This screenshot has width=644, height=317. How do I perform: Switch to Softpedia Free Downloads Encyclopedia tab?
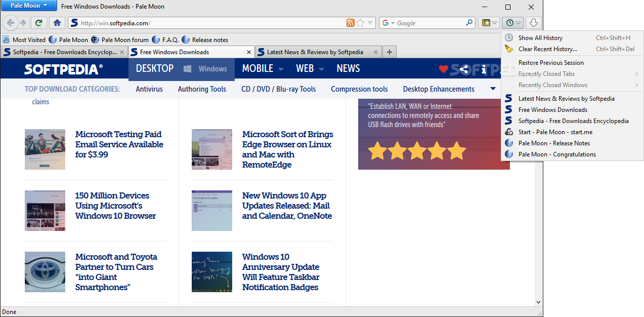(x=64, y=52)
